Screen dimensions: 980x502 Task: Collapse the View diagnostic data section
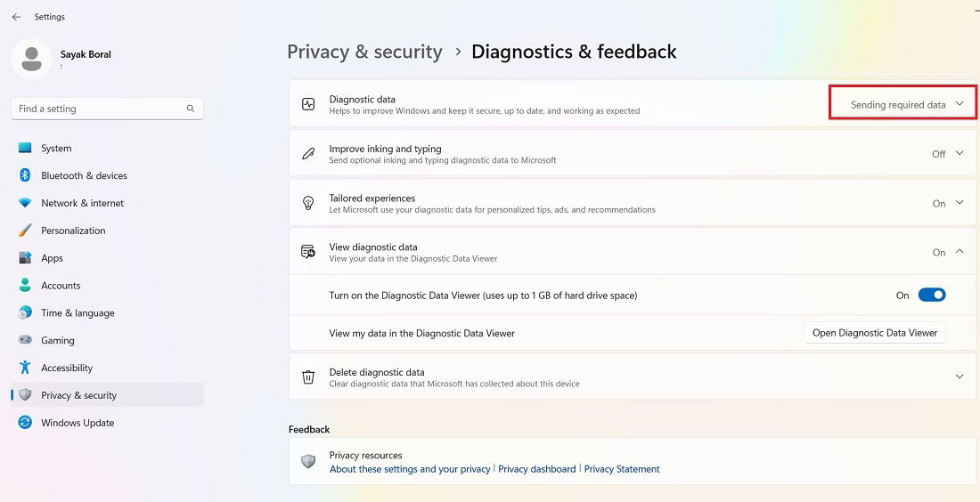[x=960, y=252]
